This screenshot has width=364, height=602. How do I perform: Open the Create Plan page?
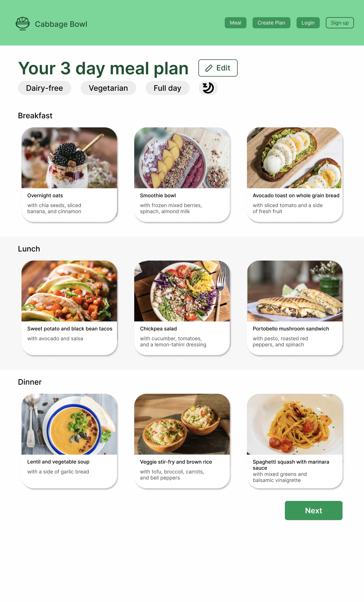(x=271, y=23)
